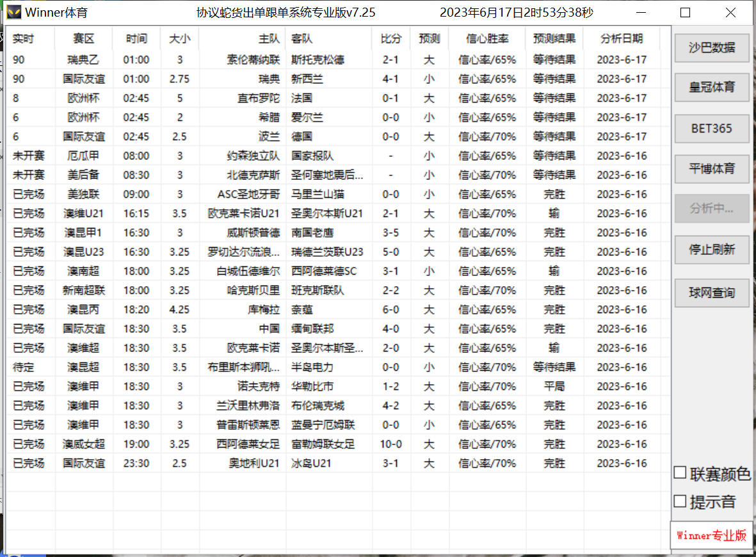This screenshot has height=557, width=756.
Task: Sort by the 赛区 column header
Action: click(83, 38)
